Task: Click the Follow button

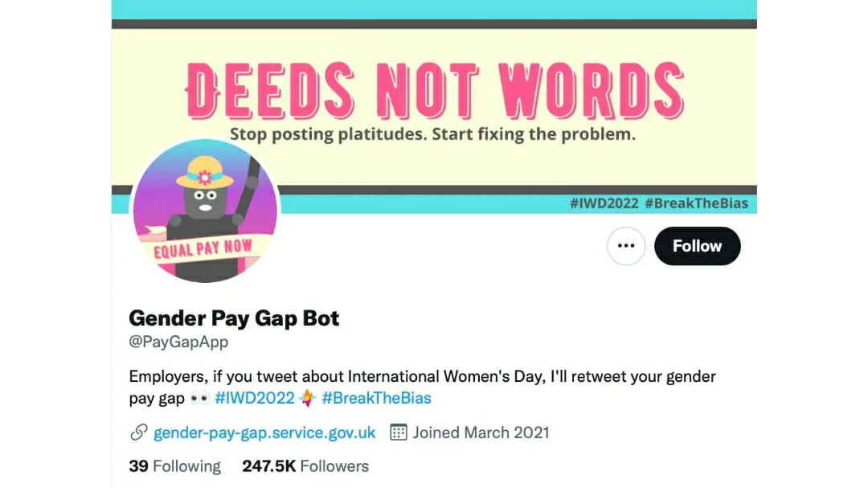Action: tap(697, 246)
